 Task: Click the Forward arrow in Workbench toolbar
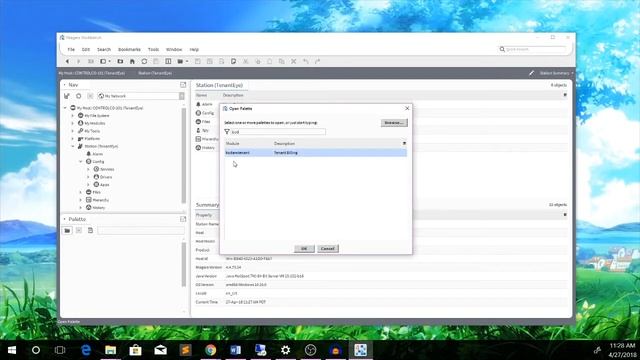[x=78, y=61]
